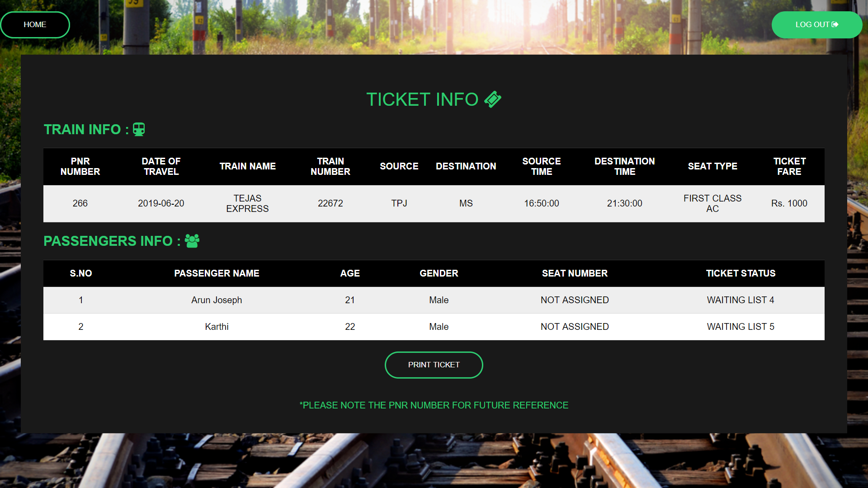Screen dimensions: 868x488
Task: Select the FIRST CLASS AC seat type cell
Action: click(712, 203)
